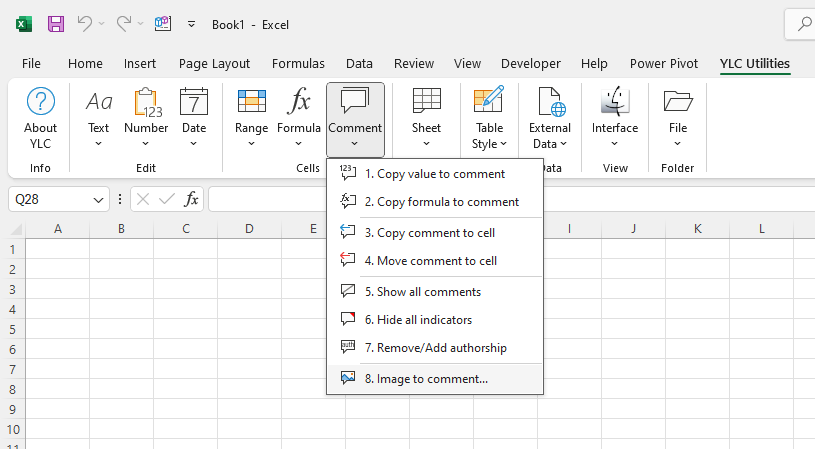This screenshot has height=449, width=815.
Task: Click the About YLC question mark icon
Action: coord(40,102)
